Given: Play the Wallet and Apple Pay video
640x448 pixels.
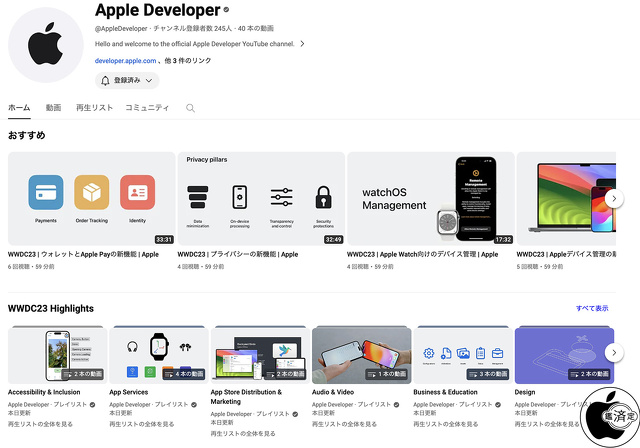Looking at the screenshot, I should (91, 198).
